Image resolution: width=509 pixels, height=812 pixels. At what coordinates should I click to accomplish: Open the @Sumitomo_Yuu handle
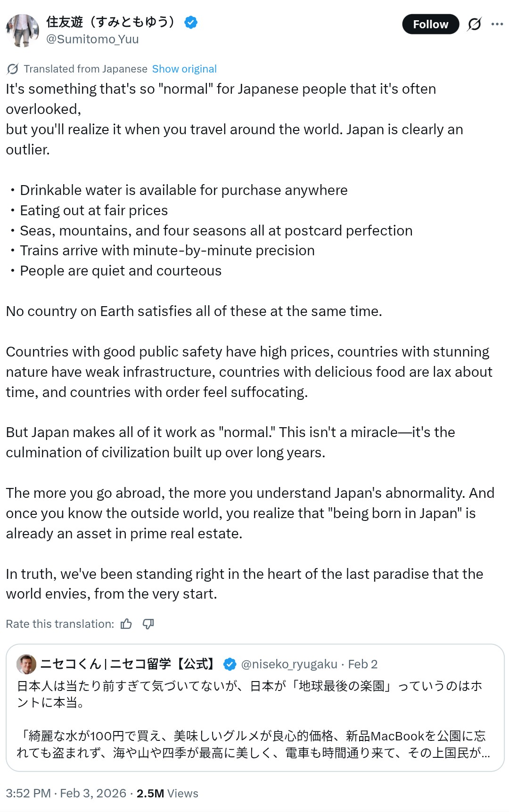(92, 39)
